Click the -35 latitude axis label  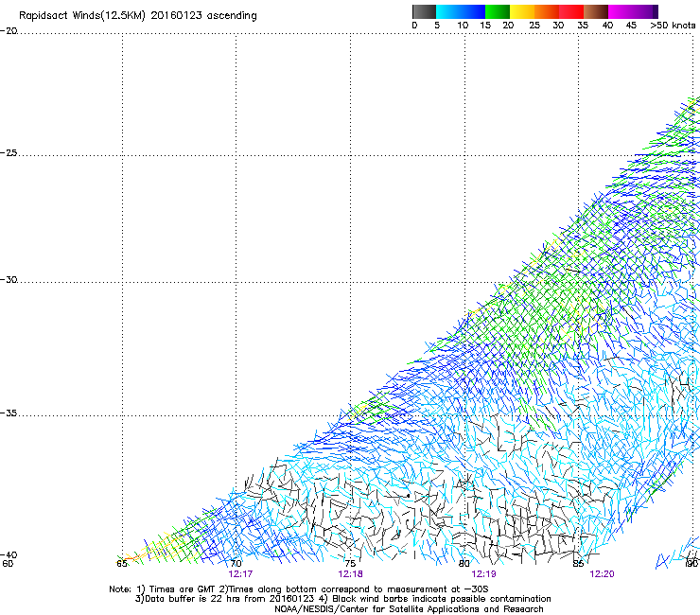pyautogui.click(x=9, y=413)
